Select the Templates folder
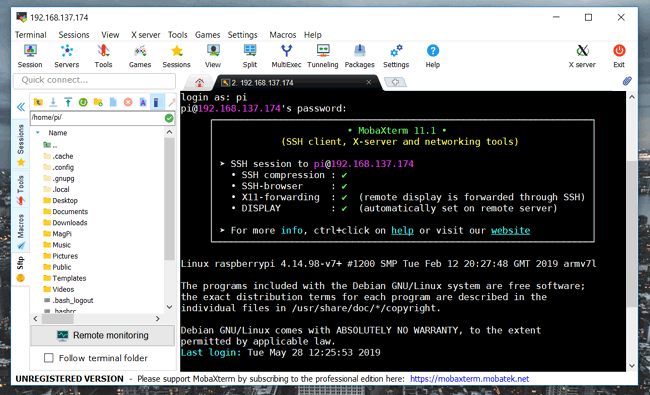This screenshot has width=650, height=395. pos(65,278)
